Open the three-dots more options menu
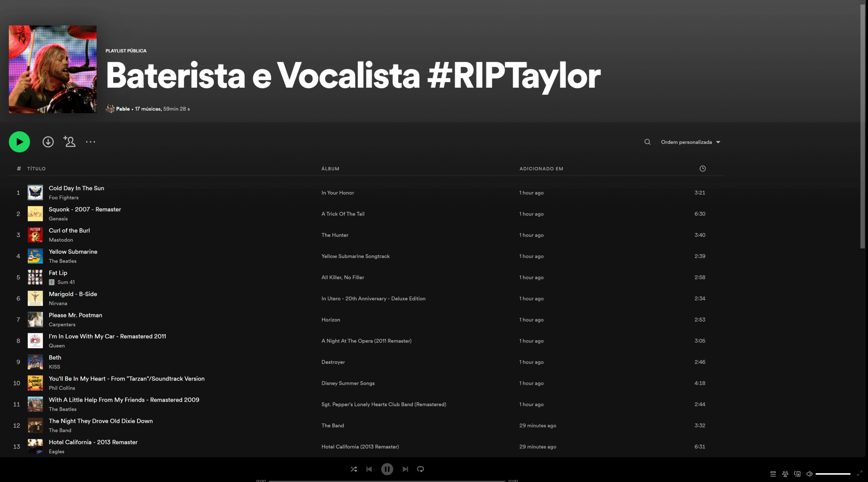This screenshot has height=482, width=868. tap(91, 142)
